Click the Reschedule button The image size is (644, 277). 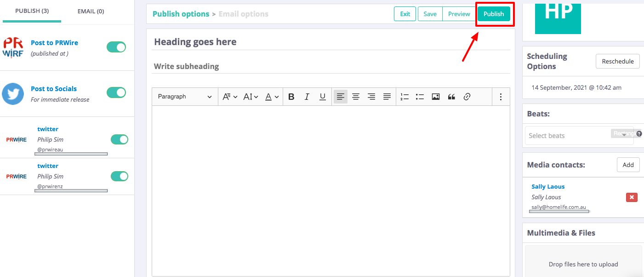(617, 61)
